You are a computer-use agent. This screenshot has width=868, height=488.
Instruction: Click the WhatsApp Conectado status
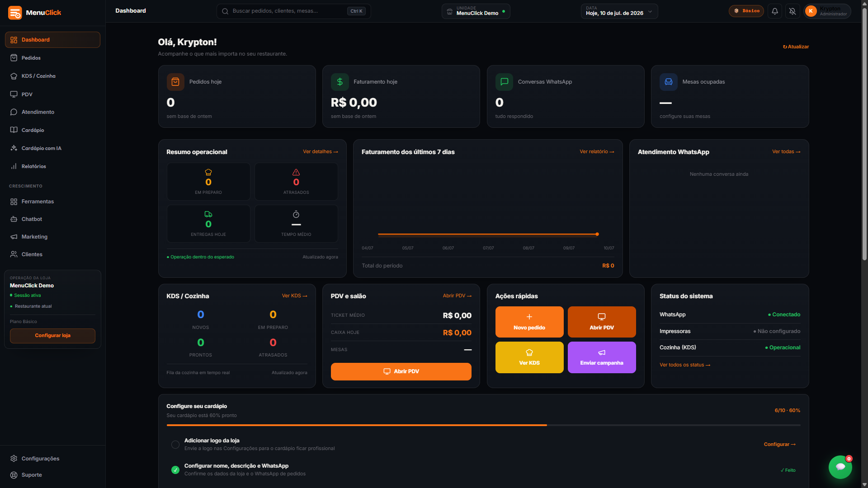tap(784, 314)
